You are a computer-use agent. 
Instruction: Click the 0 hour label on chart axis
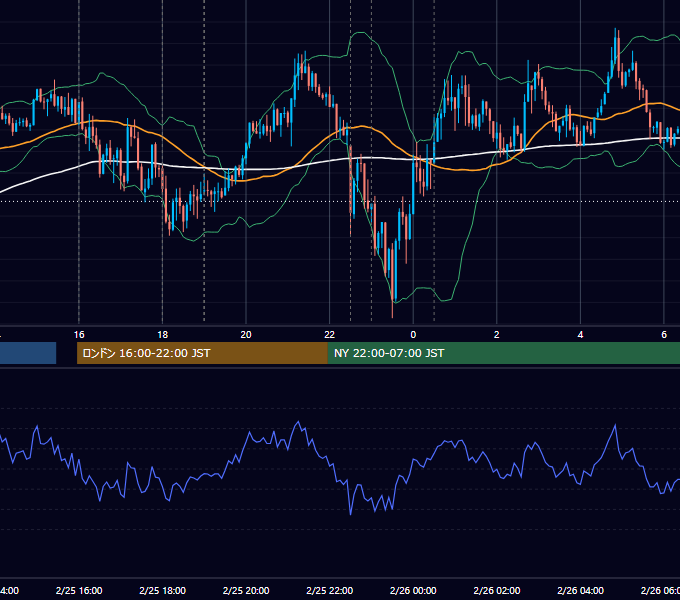(x=413, y=335)
